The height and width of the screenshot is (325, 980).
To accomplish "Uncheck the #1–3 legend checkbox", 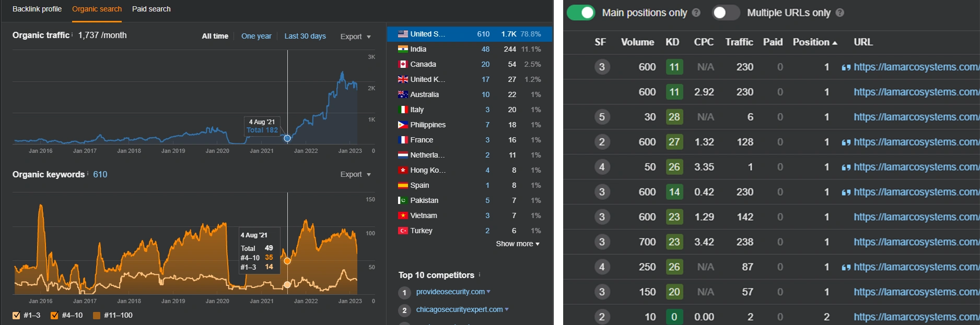I will 16,315.
